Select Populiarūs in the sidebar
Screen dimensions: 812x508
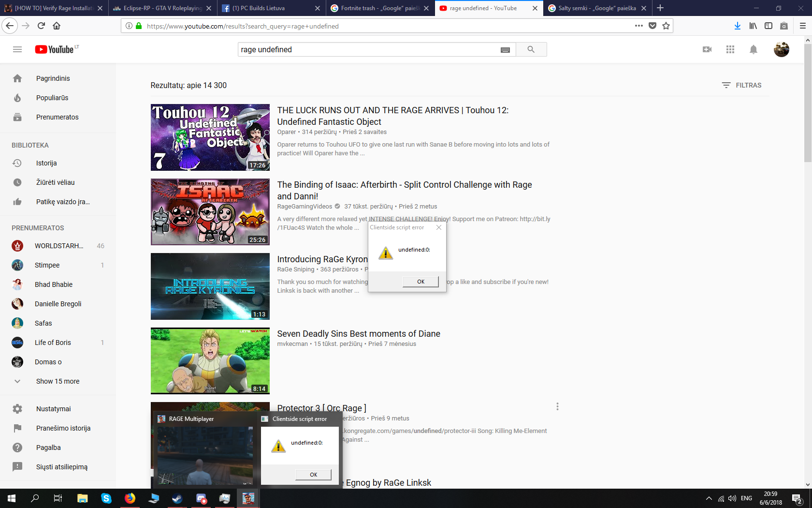[x=58, y=98]
